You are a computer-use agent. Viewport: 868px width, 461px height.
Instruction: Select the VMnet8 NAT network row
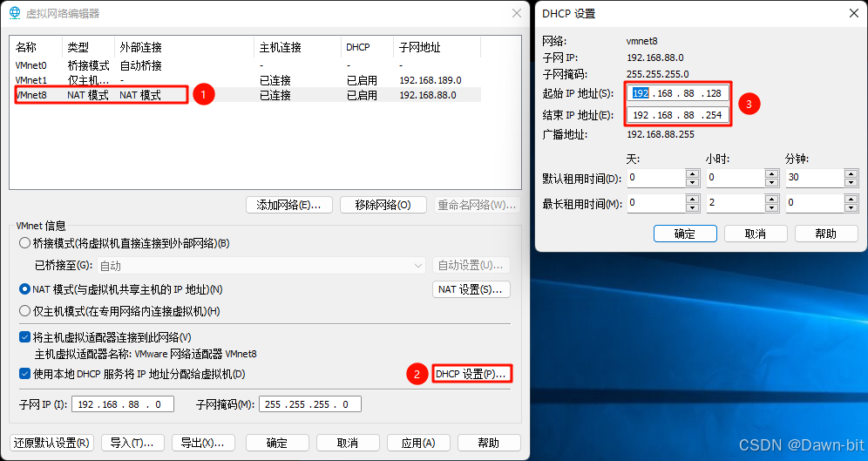point(245,95)
